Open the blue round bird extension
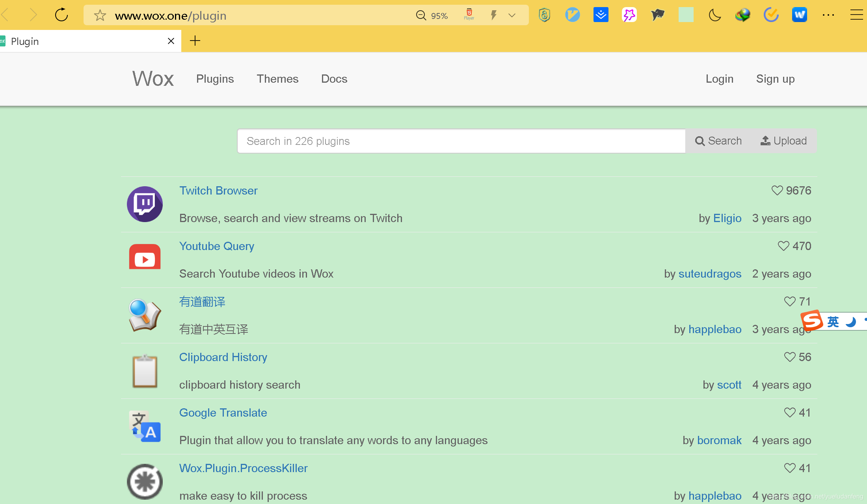Image resolution: width=867 pixels, height=504 pixels. tap(573, 15)
